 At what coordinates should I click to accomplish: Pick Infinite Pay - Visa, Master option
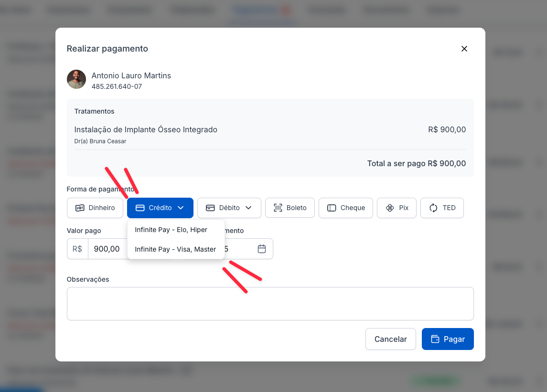click(175, 249)
